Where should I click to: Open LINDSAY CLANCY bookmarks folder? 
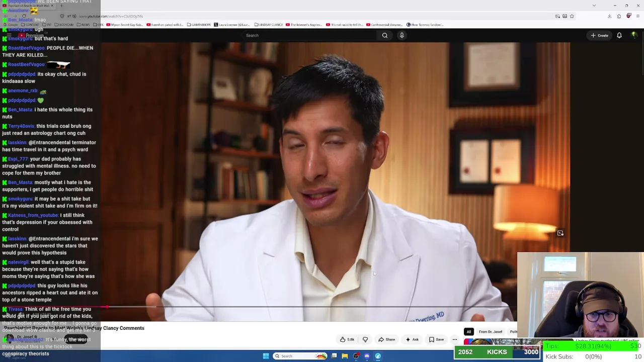click(268, 25)
